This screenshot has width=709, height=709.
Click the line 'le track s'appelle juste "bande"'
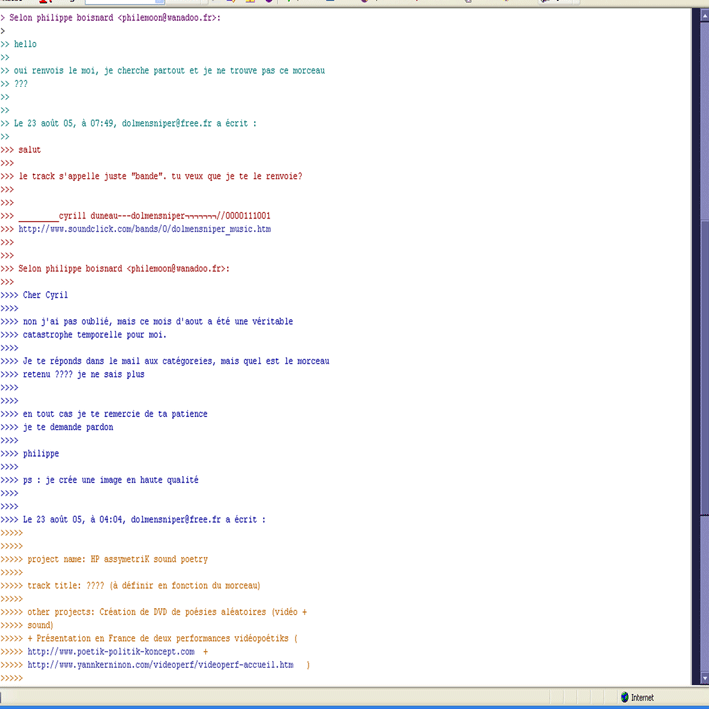coord(151,176)
